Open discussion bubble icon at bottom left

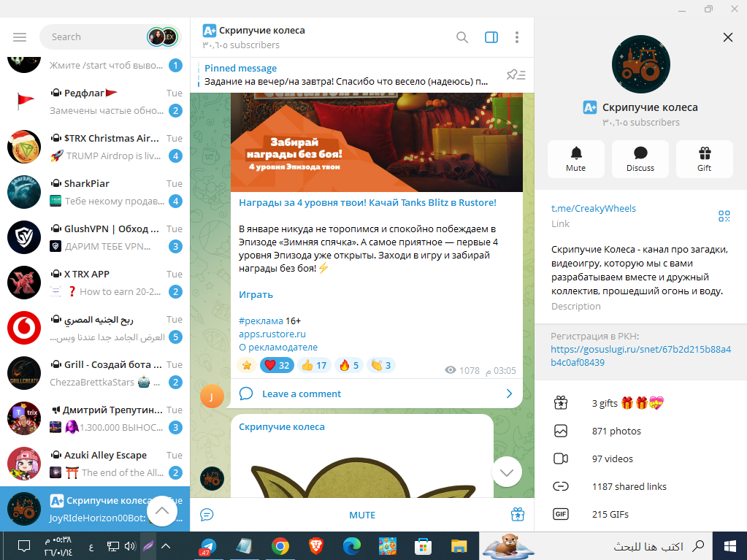point(207,515)
